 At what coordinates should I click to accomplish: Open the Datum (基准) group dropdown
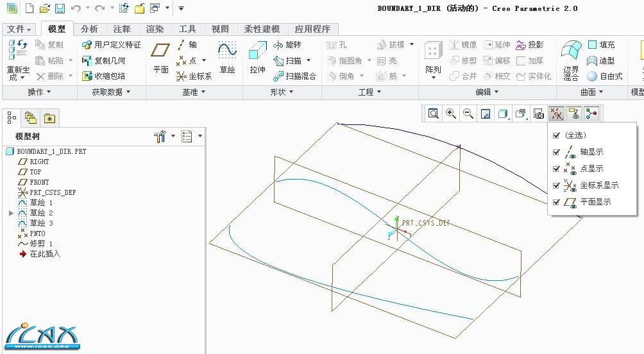click(194, 92)
